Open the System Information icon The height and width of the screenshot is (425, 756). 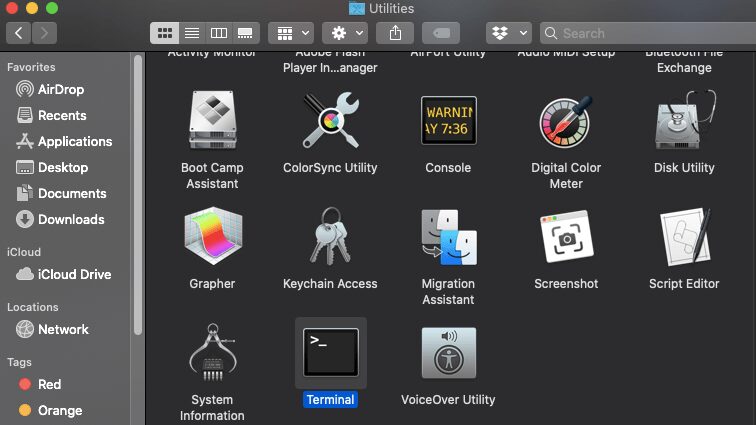click(x=213, y=352)
